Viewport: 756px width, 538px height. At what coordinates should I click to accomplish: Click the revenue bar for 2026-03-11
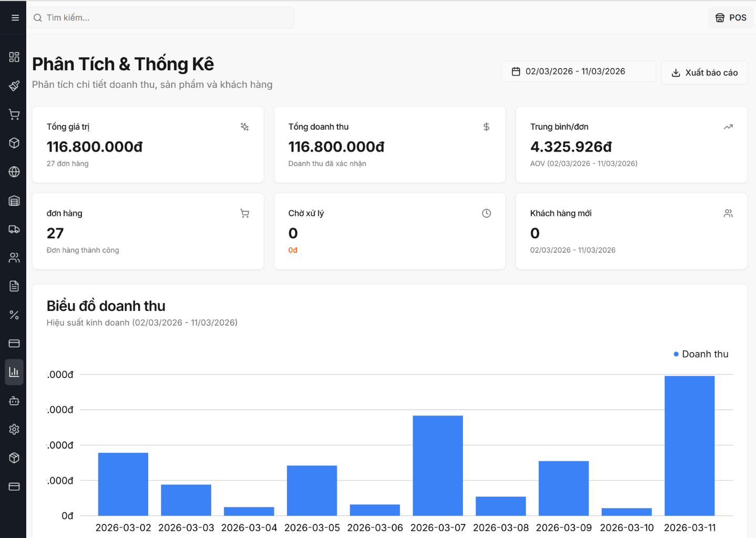(689, 446)
